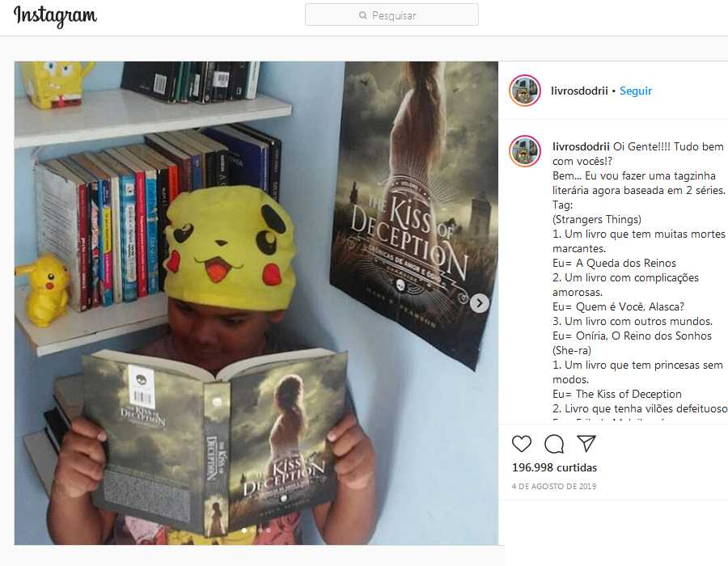Select the third carousel indicator dot
Viewport: 728px width, 566px height.
[x=260, y=530]
